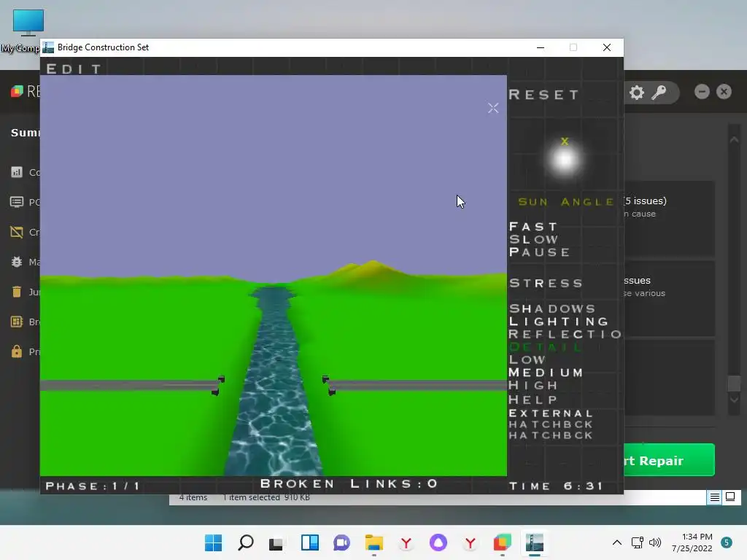Click the right bridge anchor point

coord(329,385)
